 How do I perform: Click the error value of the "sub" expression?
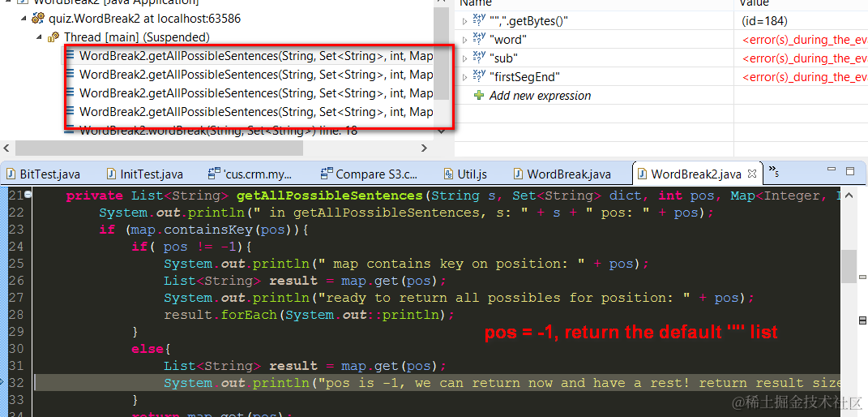[804, 58]
